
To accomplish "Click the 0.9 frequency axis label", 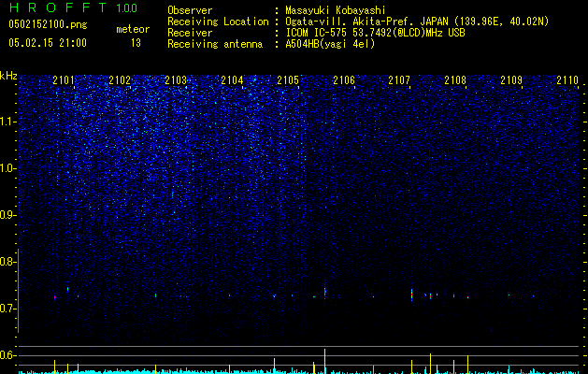I will (7, 215).
